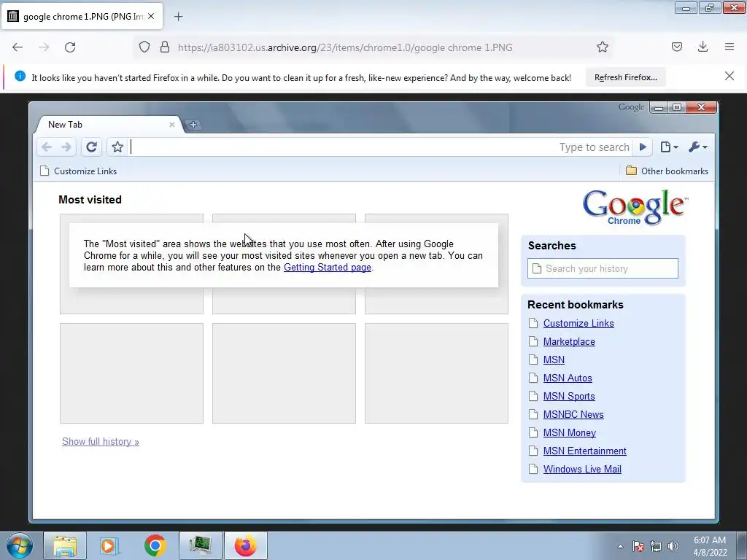The height and width of the screenshot is (560, 747).
Task: Click the bottom-left empty thumbnail tile
Action: [131, 373]
